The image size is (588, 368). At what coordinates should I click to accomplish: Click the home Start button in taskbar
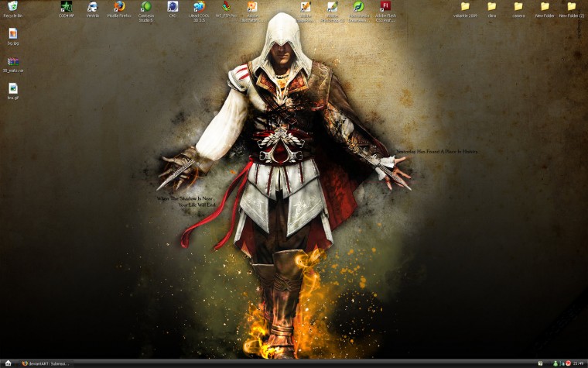[8, 363]
